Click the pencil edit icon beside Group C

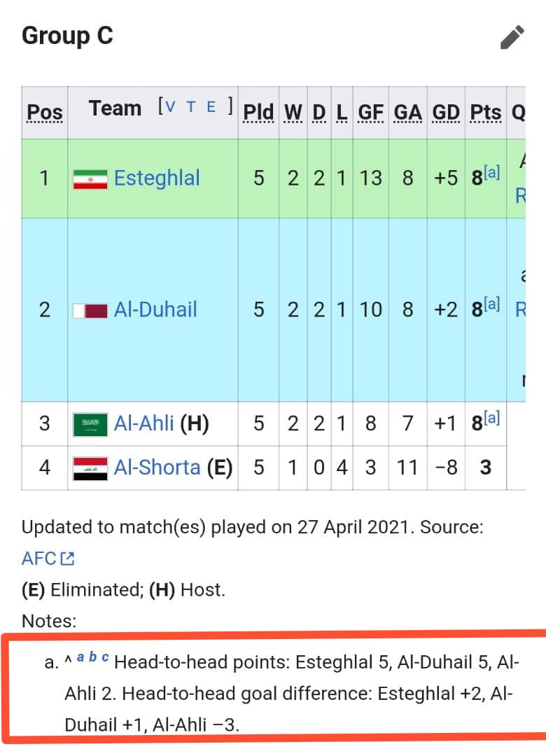pos(512,37)
